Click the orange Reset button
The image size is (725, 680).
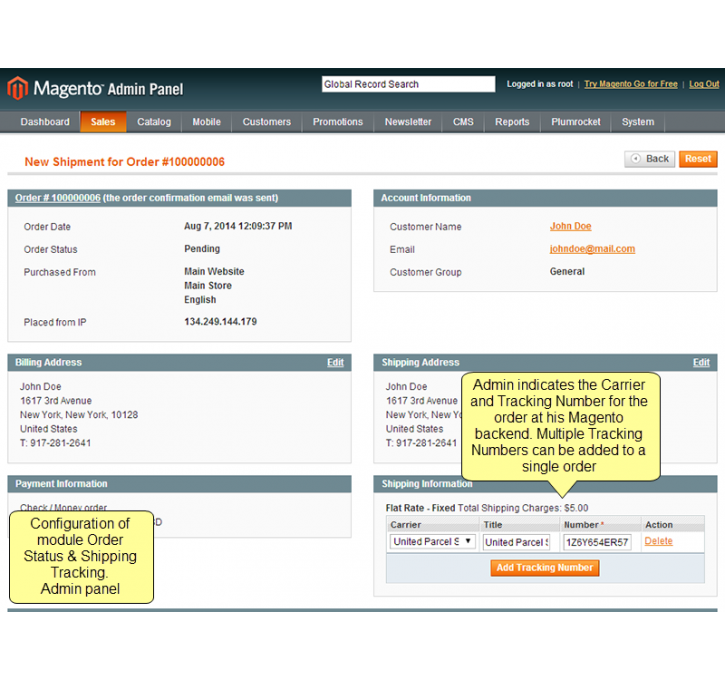(x=698, y=159)
